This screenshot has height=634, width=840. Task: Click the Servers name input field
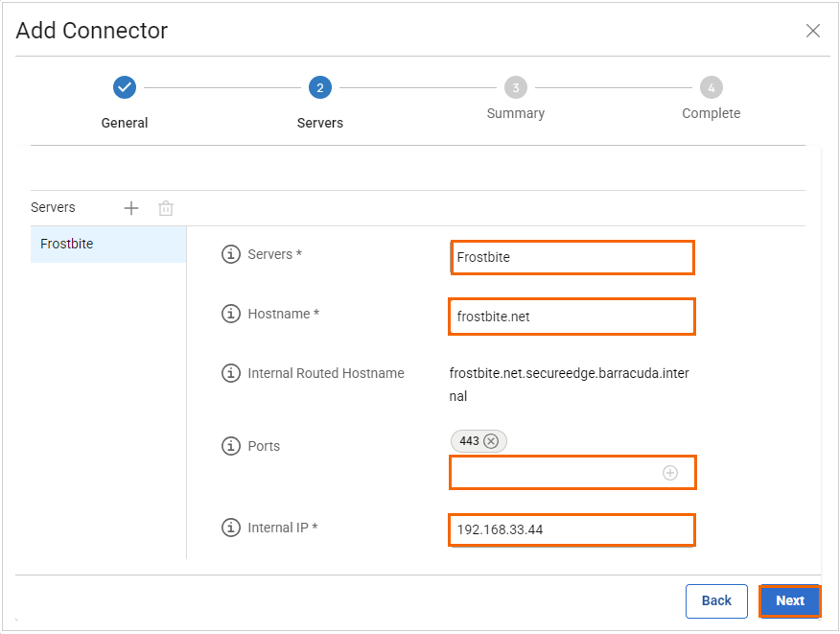click(572, 257)
